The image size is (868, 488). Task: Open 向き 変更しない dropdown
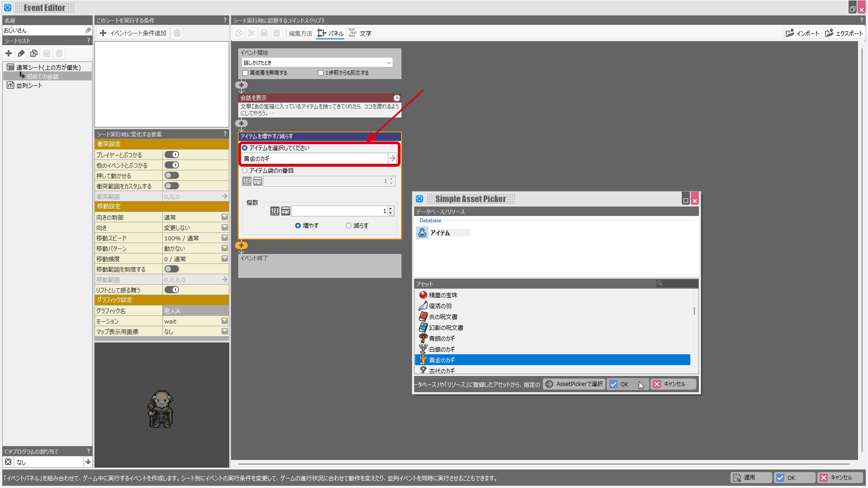[225, 227]
